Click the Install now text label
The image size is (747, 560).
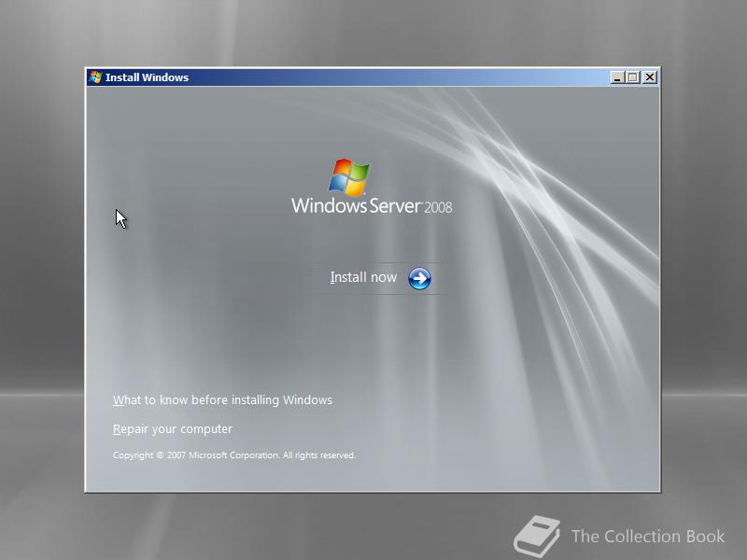(x=363, y=277)
